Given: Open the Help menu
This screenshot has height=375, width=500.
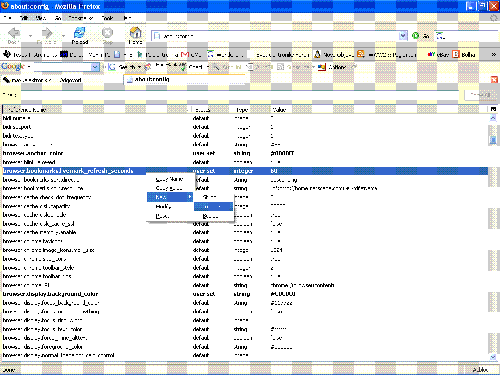Looking at the screenshot, I should [127, 18].
